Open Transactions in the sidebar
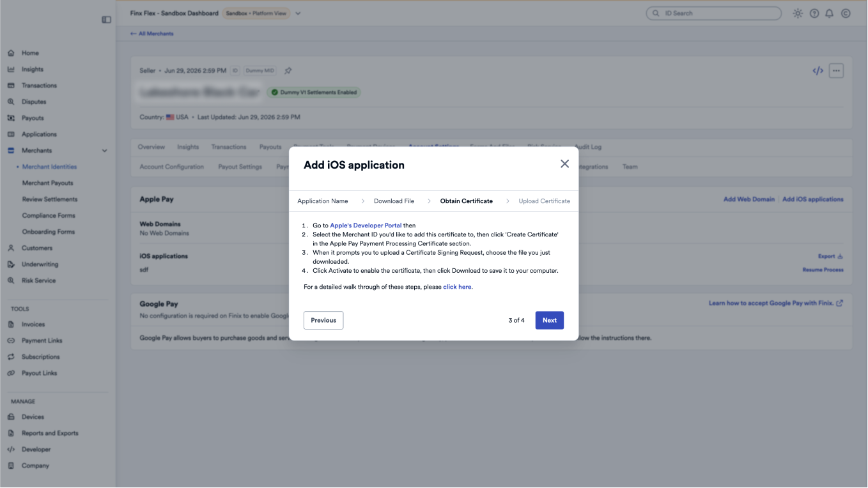Viewport: 868px width, 488px height. 39,86
